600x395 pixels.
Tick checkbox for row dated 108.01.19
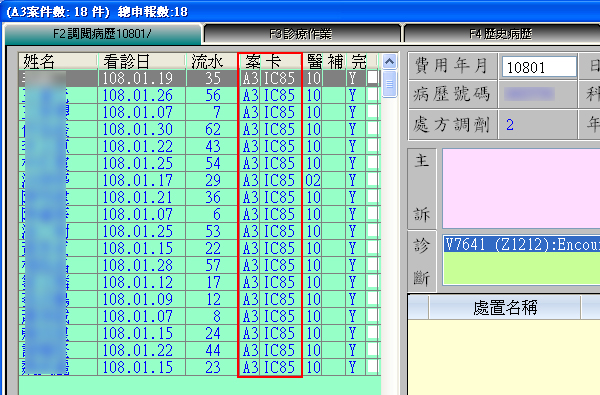pos(372,78)
